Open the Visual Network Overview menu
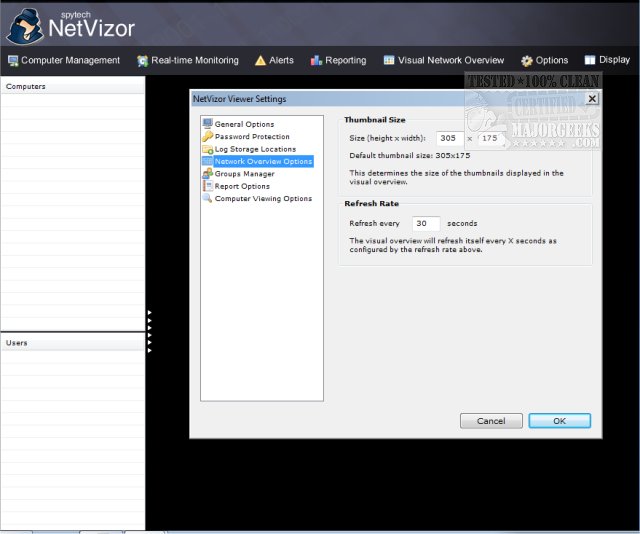 pyautogui.click(x=444, y=60)
